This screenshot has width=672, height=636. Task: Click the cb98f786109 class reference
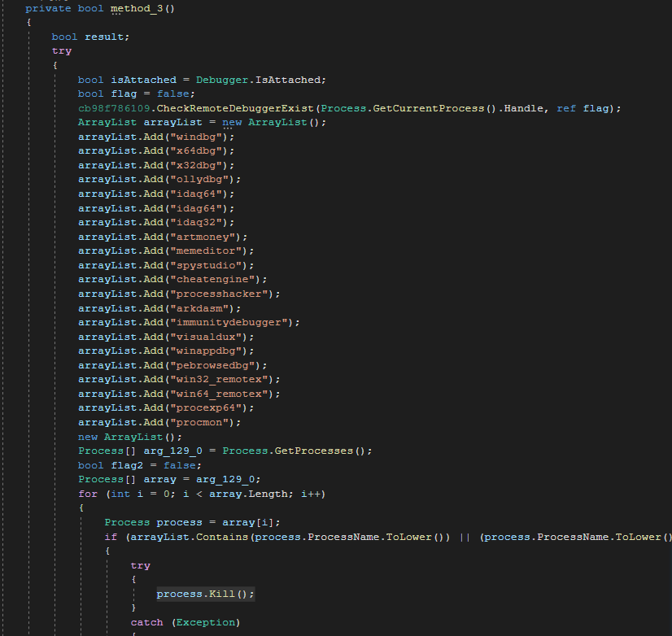coord(114,108)
